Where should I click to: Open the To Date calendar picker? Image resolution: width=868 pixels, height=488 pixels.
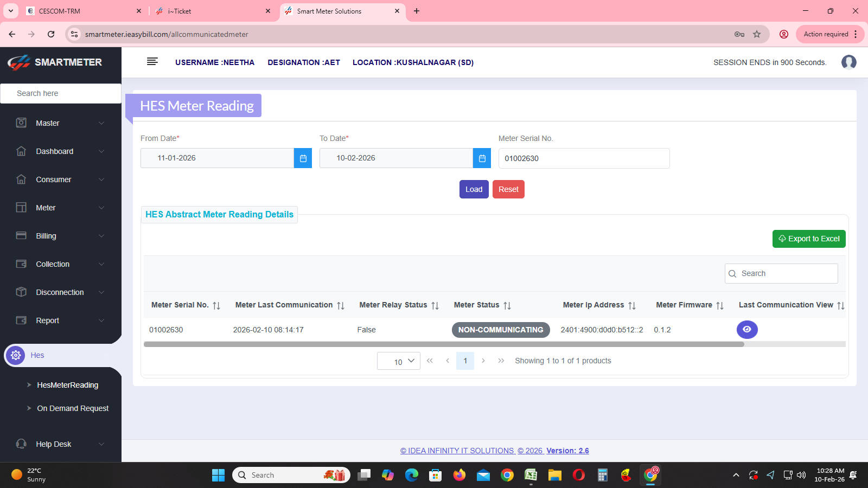pyautogui.click(x=482, y=158)
